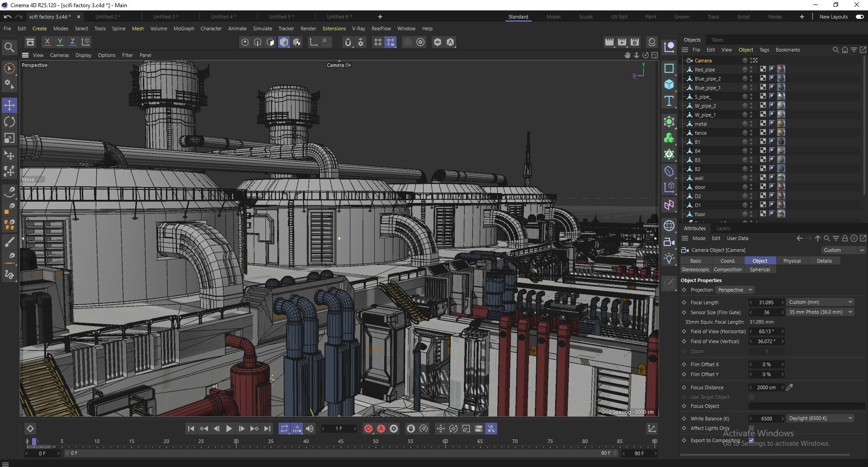Open the MoGraph menu
This screenshot has height=467, width=868.
[x=184, y=28]
